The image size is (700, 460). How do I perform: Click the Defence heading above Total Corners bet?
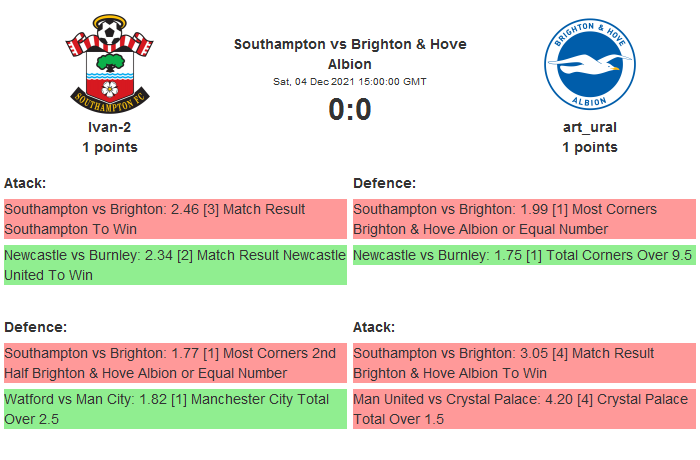pos(384,183)
